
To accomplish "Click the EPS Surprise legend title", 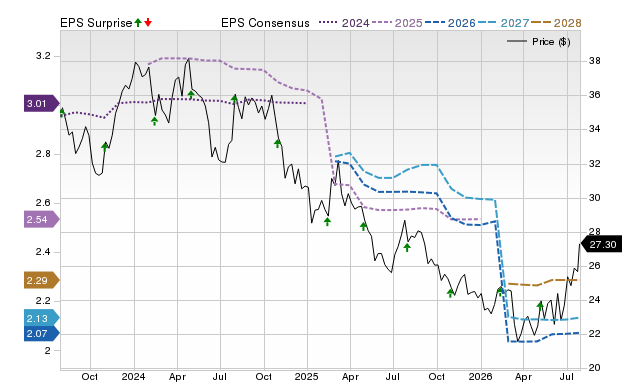I will click(96, 23).
